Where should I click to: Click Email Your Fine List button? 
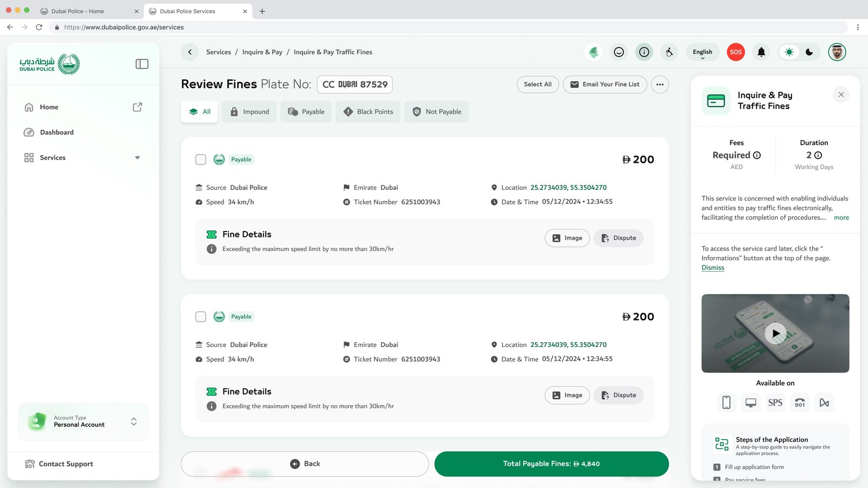click(x=605, y=85)
